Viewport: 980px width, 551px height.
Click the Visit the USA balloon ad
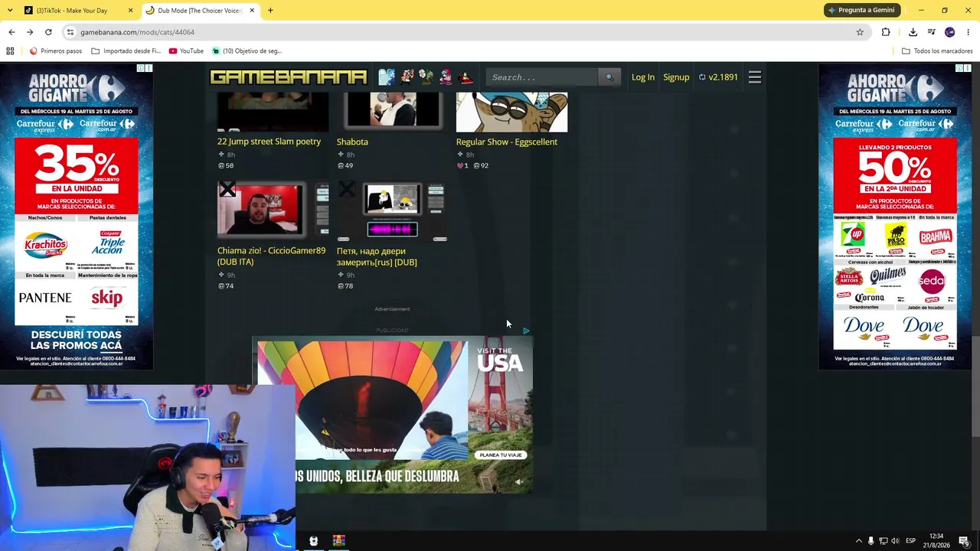(393, 415)
